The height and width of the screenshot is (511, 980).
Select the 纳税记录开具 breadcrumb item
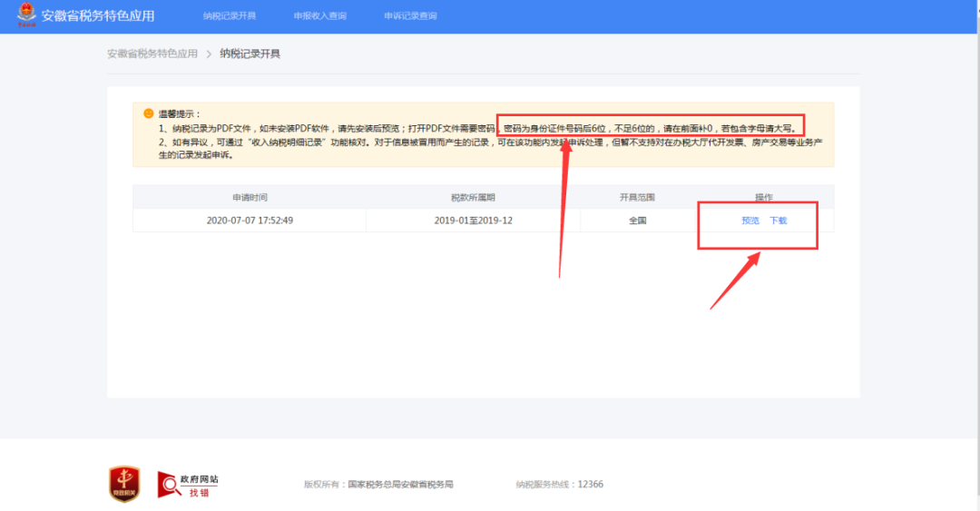coord(250,54)
